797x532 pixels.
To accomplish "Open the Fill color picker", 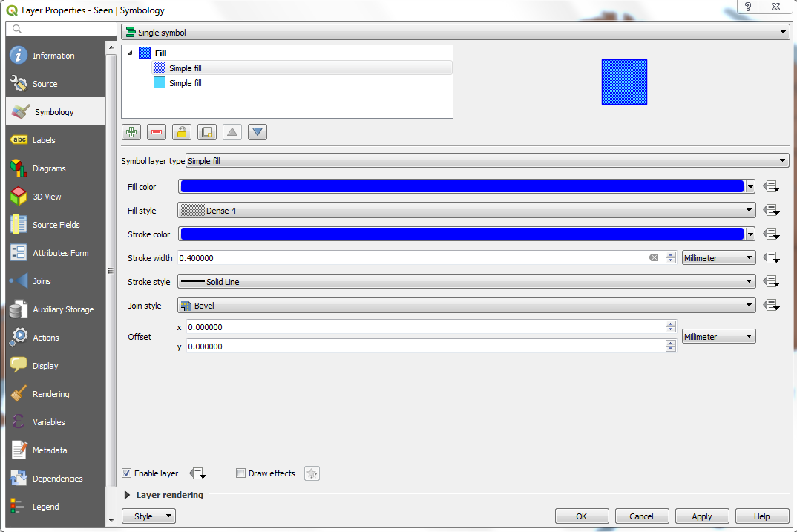I will (x=460, y=186).
